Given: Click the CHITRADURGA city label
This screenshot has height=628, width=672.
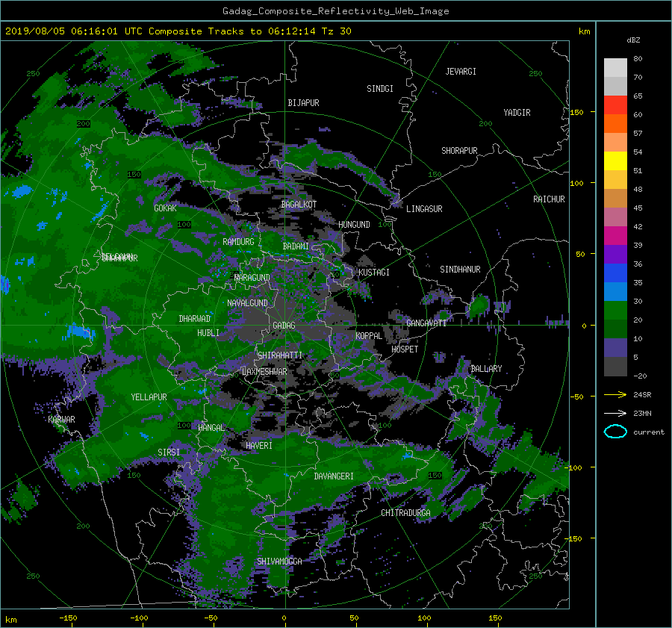Looking at the screenshot, I should coord(406,513).
